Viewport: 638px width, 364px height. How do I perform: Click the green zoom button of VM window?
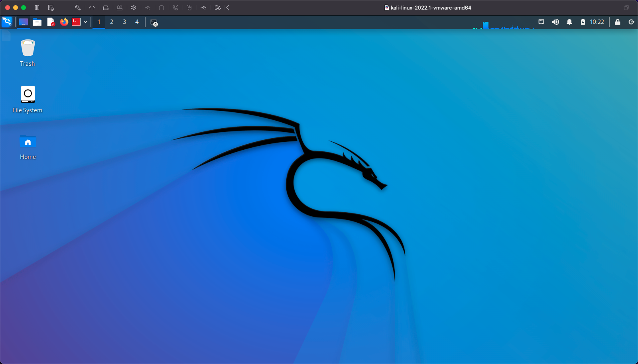(24, 8)
